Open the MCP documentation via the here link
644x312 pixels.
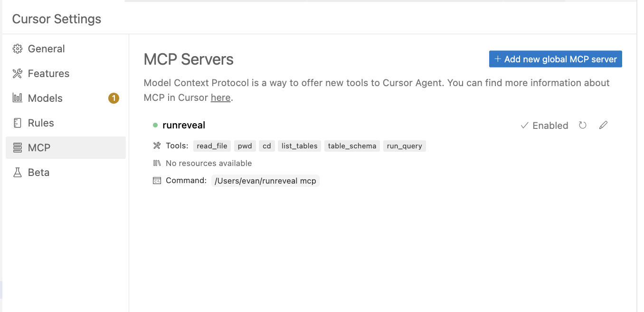220,97
